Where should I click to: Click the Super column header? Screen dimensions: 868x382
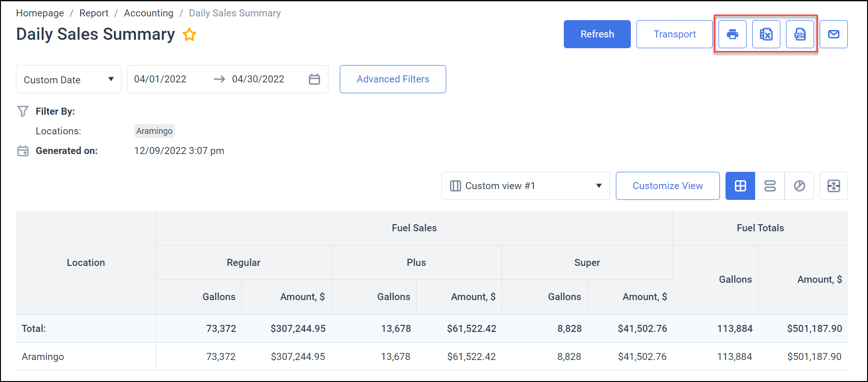[587, 263]
